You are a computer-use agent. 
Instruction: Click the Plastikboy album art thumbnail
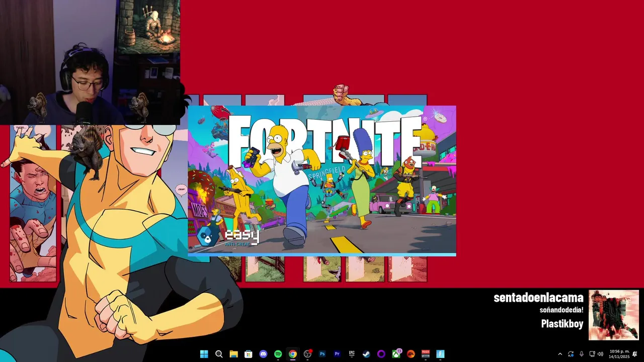[614, 315]
